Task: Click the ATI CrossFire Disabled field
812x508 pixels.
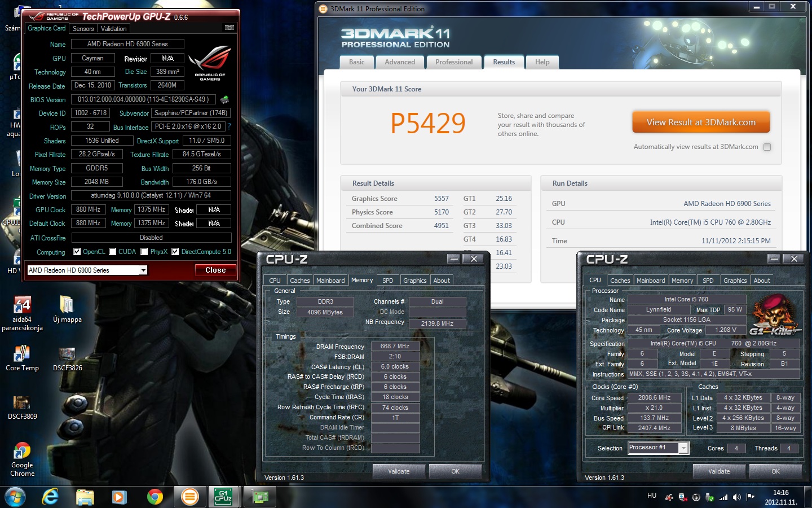Action: pyautogui.click(x=151, y=238)
